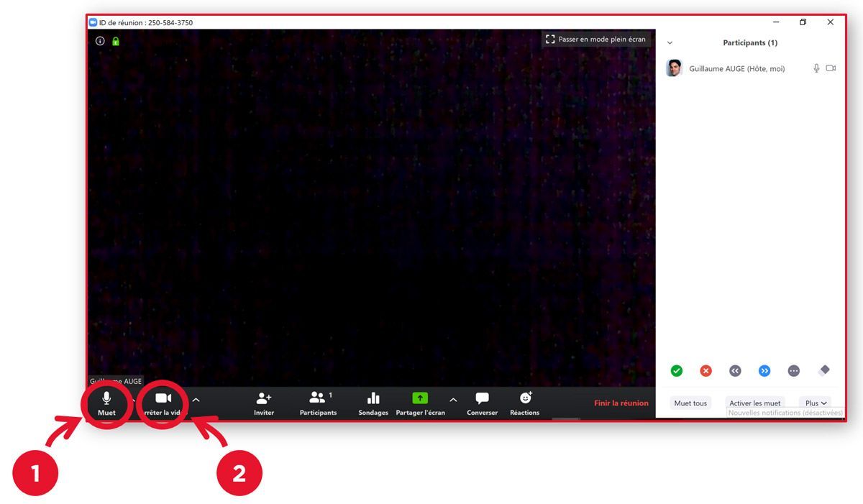
Task: Click the meeting info icon
Action: tap(101, 41)
